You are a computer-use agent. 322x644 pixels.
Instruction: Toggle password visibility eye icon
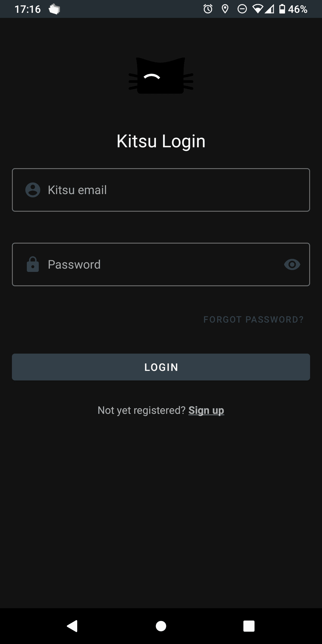292,264
